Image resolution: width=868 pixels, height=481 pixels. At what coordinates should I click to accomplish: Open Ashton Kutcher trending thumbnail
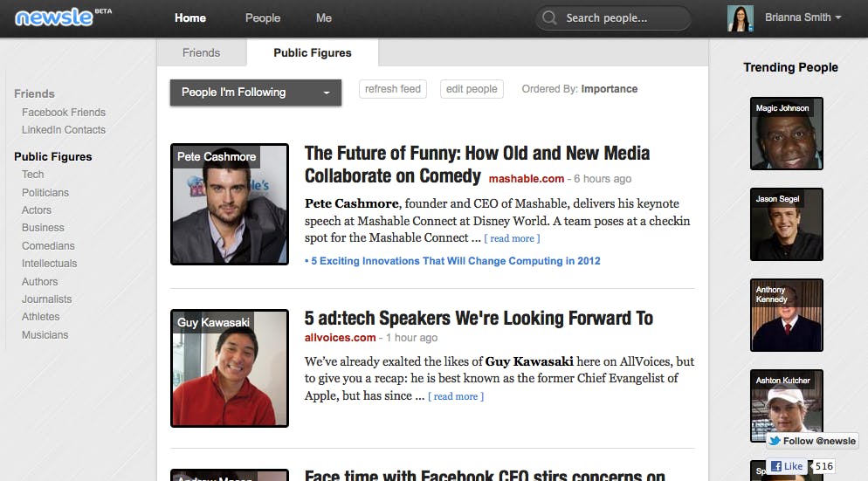tap(787, 406)
